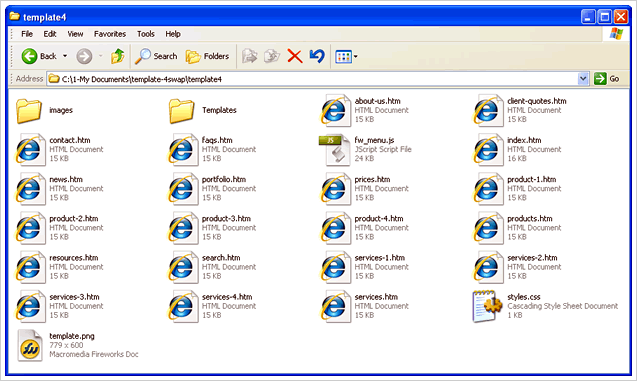Screen dimensions: 637x381
Task: Select the search.htm file icon
Action: pos(182,267)
